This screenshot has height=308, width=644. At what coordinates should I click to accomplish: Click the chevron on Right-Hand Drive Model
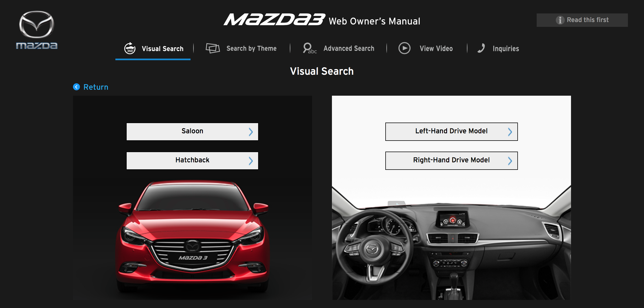[x=510, y=161]
